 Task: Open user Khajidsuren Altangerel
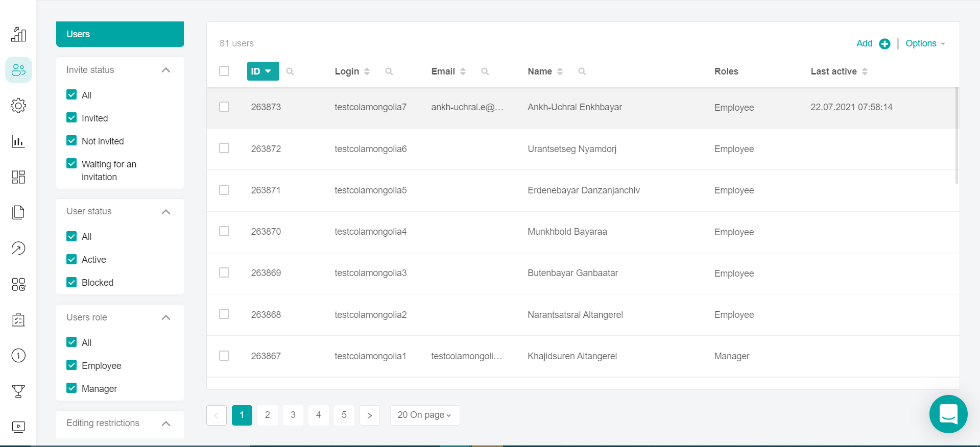click(572, 356)
